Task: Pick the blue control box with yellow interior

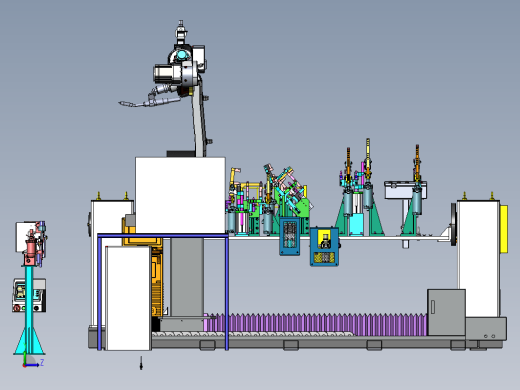Action: pyautogui.click(x=324, y=247)
